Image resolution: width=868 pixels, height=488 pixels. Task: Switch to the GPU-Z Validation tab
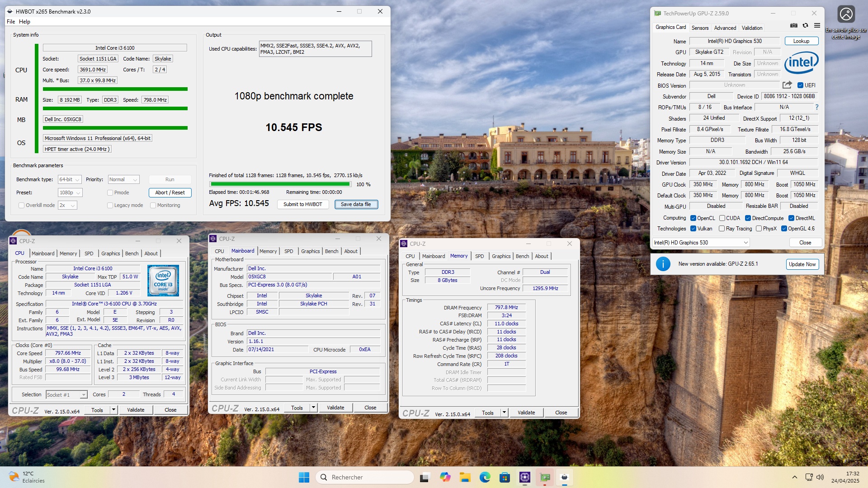[752, 28]
